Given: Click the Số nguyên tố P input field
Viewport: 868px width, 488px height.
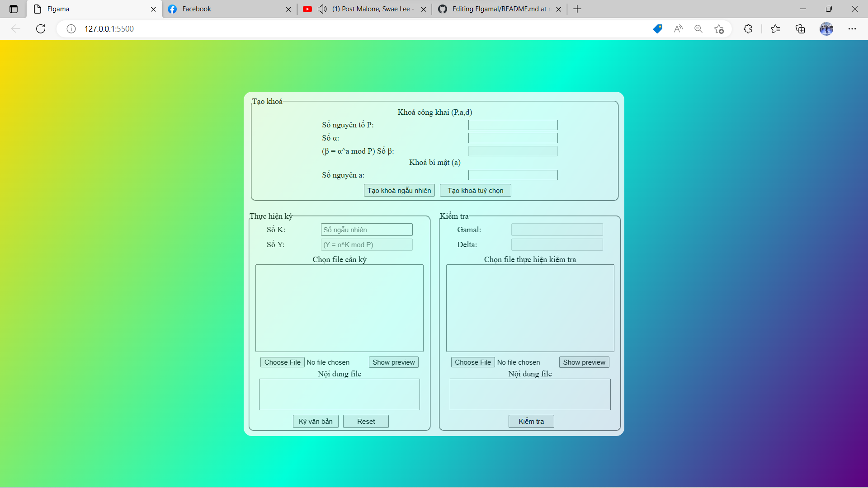Looking at the screenshot, I should pos(513,125).
